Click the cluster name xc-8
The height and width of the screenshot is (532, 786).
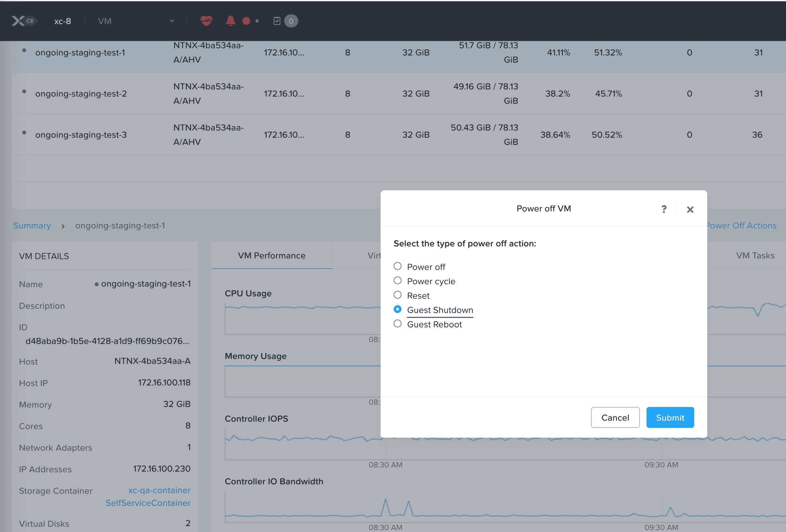click(x=62, y=21)
